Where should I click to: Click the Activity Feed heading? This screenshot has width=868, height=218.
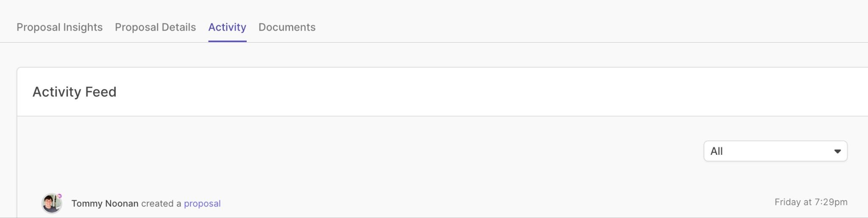pyautogui.click(x=74, y=92)
